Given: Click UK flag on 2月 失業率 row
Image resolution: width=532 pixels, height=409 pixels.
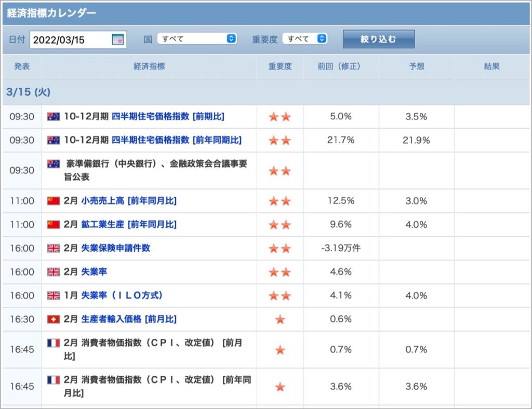Looking at the screenshot, I should pos(54,272).
